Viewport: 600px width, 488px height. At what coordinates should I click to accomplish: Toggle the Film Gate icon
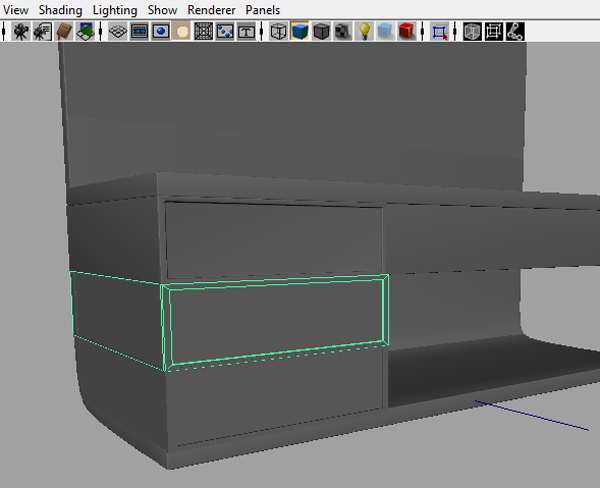coord(139,31)
